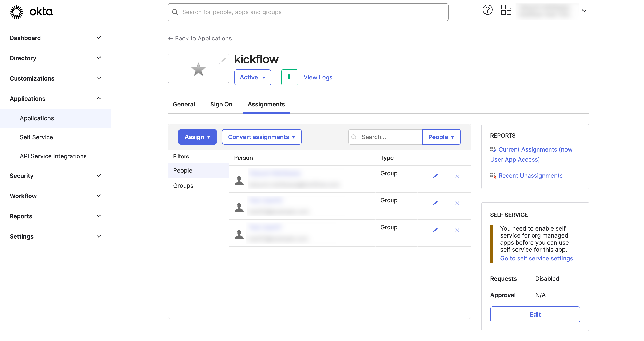Open Applications submenu item in sidebar
Viewport: 644px width, 341px height.
click(55, 118)
